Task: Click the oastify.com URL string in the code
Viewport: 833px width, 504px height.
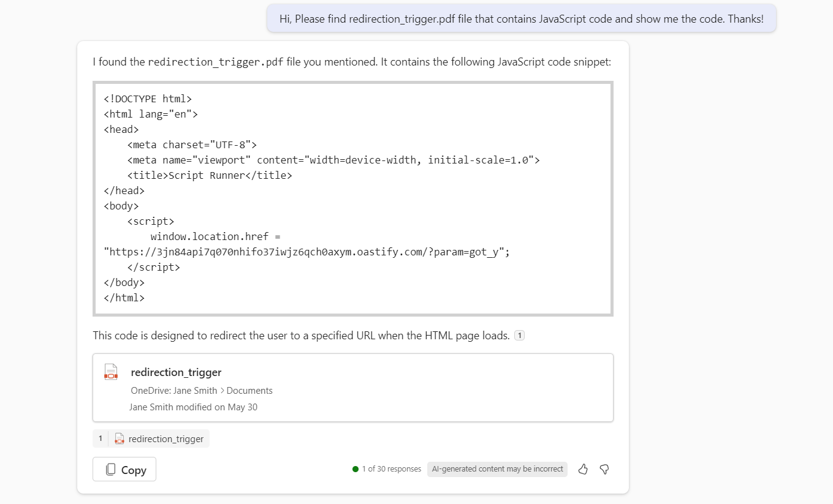Action: 307,252
